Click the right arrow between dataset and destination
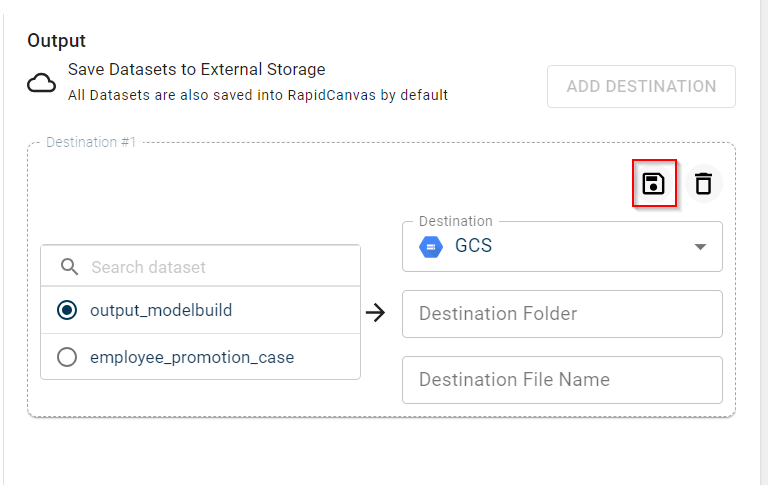768x485 pixels. click(x=375, y=313)
